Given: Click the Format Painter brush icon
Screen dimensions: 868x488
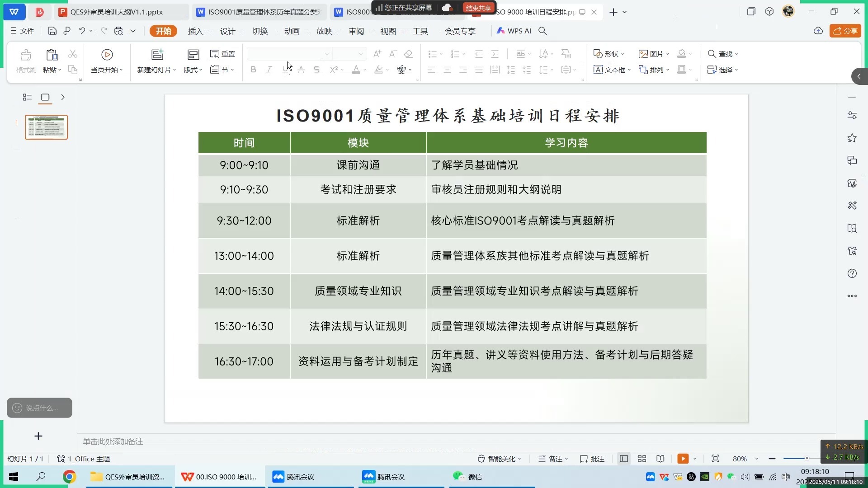Looking at the screenshot, I should pos(26,55).
